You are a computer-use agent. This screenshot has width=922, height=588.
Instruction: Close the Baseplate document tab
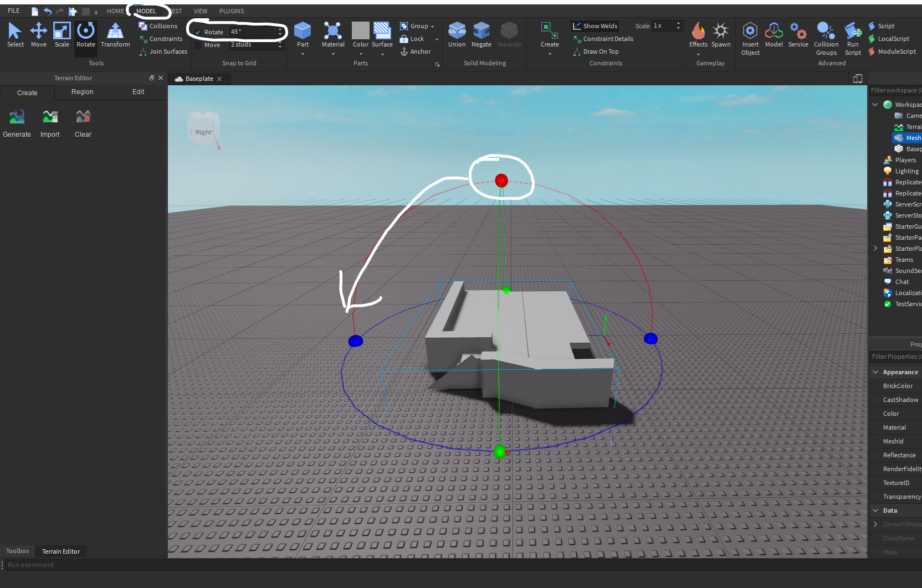[219, 79]
